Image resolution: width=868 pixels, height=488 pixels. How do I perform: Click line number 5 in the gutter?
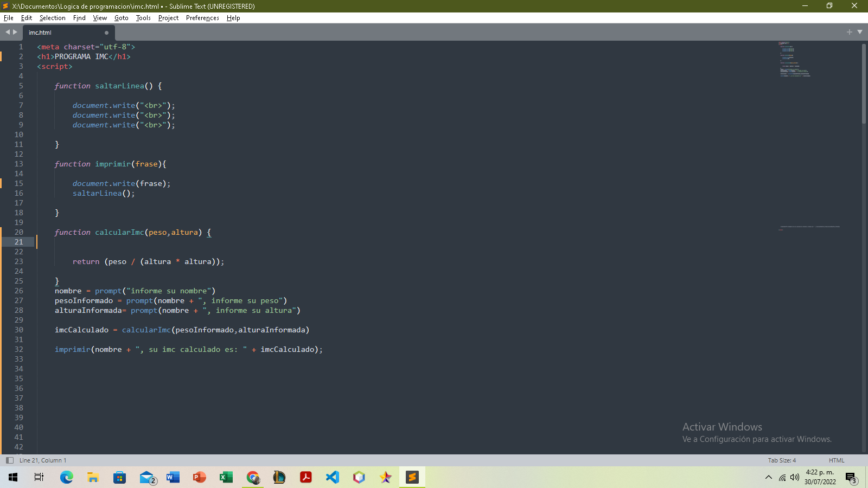21,86
